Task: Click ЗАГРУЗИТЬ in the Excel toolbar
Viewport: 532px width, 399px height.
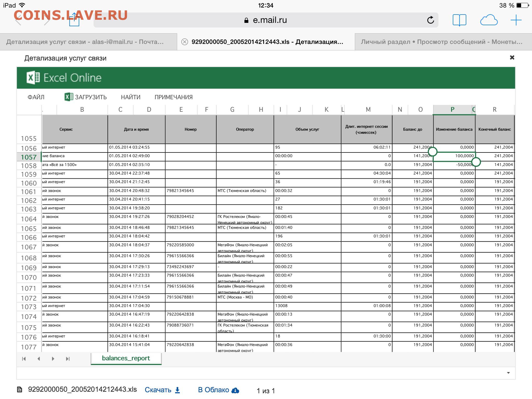Action: tap(86, 97)
